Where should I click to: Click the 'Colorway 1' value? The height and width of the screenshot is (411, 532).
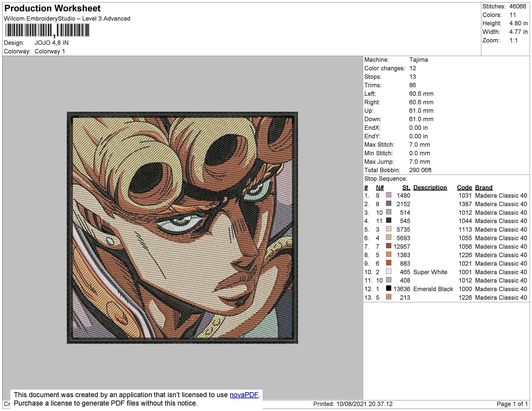pyautogui.click(x=50, y=51)
